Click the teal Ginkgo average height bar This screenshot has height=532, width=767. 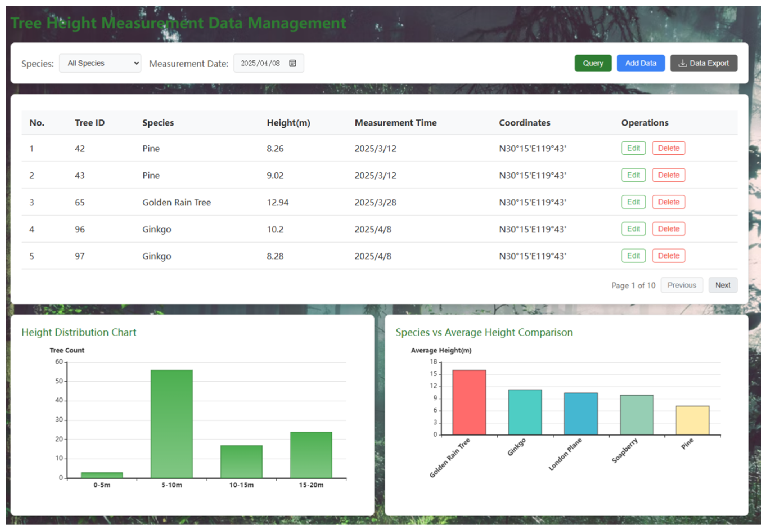(x=525, y=412)
